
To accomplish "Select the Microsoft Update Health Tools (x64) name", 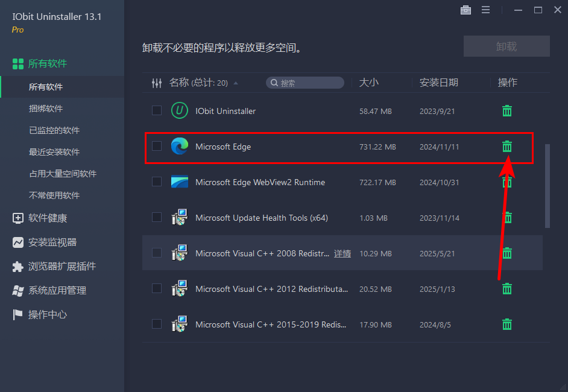I will point(262,218).
